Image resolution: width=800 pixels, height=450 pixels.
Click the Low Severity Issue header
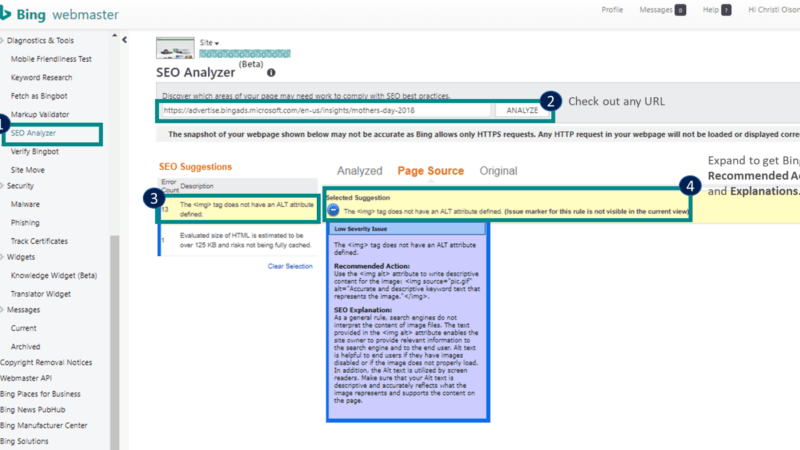coord(408,229)
